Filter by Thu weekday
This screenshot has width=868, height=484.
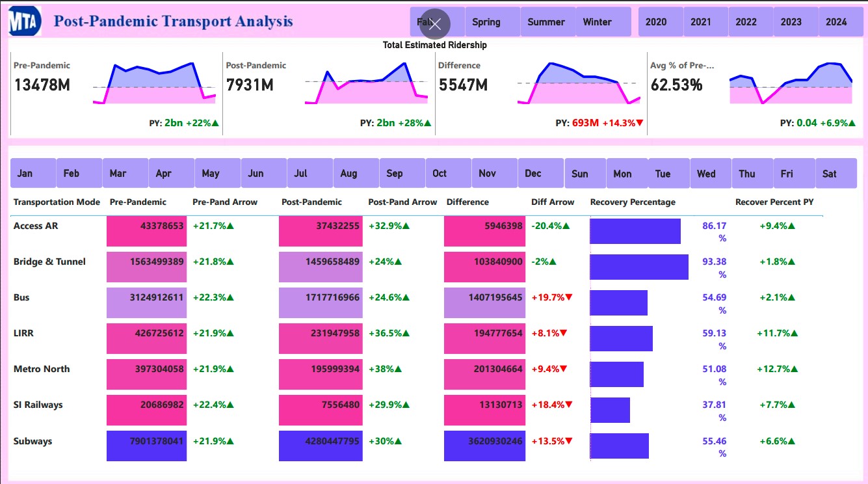[752, 173]
